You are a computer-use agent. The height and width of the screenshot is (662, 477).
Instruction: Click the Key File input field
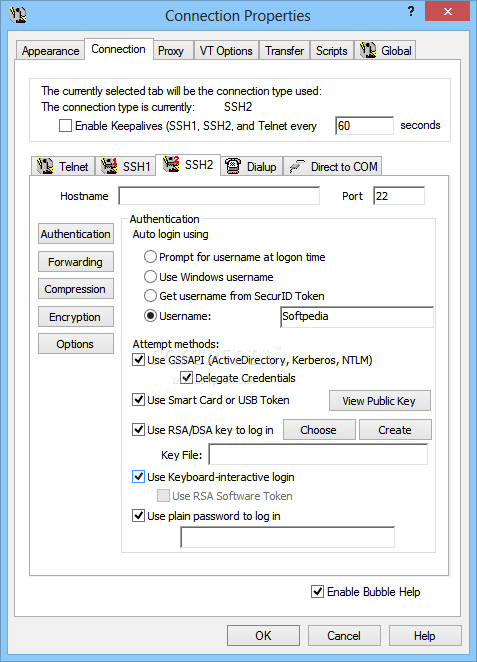pyautogui.click(x=318, y=454)
